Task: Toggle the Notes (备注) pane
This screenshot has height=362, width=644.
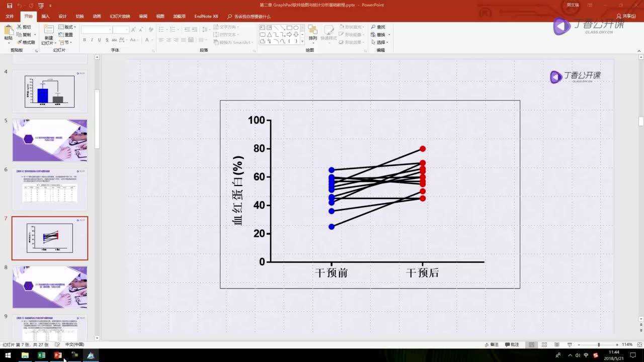Action: click(491, 345)
